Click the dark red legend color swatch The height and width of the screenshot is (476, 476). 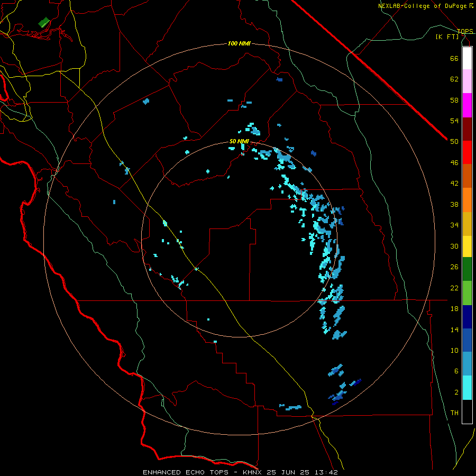[x=467, y=129]
